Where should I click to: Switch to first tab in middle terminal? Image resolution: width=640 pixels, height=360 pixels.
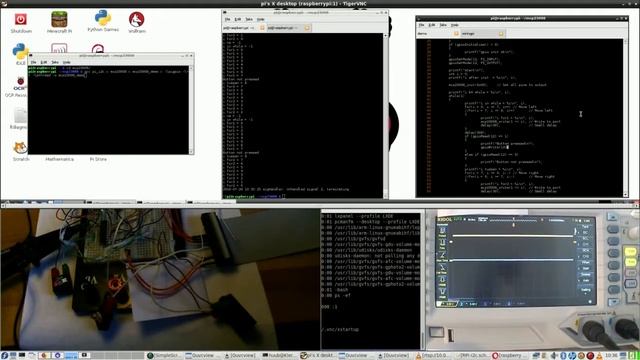(244, 28)
